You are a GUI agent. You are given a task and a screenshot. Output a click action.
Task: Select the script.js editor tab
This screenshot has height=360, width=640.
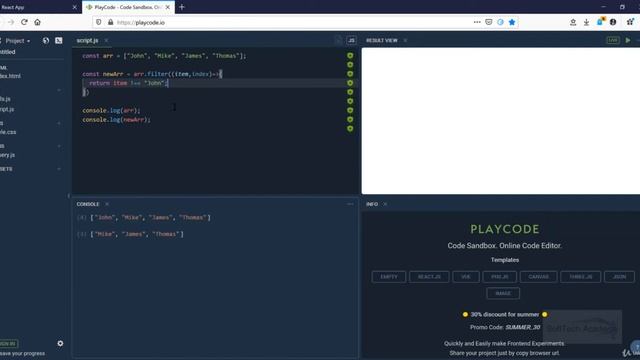tap(87, 40)
